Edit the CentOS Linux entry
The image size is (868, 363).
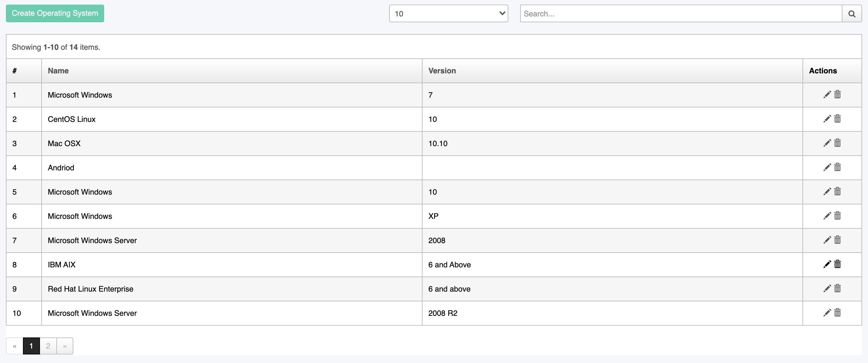827,119
